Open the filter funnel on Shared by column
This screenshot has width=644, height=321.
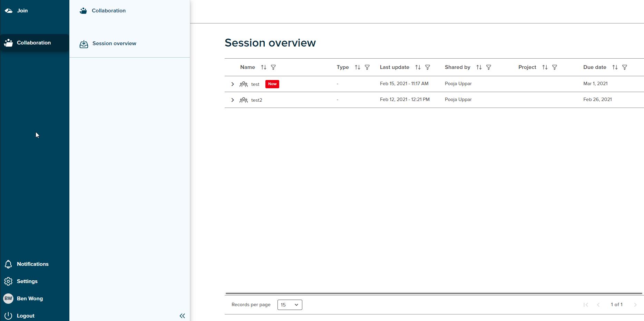pos(489,67)
